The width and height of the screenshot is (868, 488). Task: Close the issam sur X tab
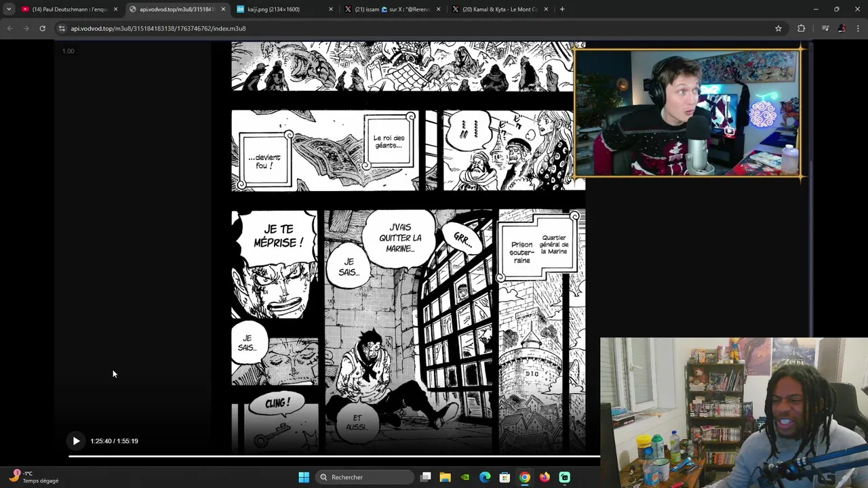438,9
